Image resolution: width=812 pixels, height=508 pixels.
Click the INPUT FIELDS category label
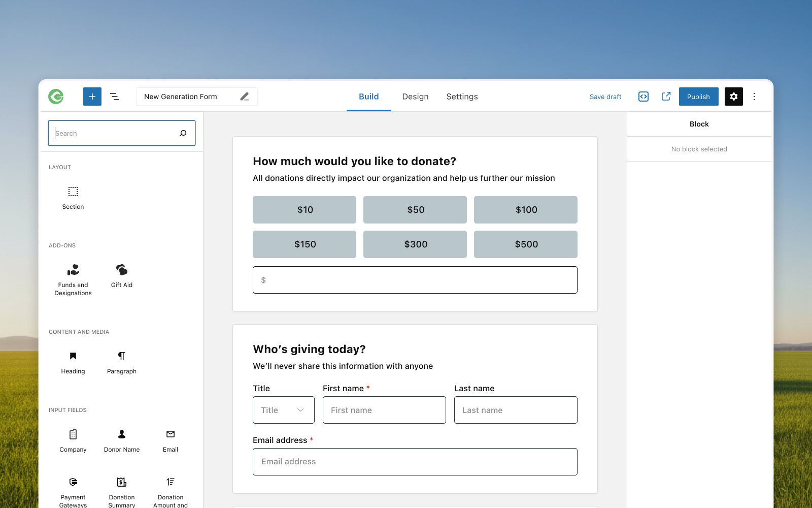pos(67,410)
